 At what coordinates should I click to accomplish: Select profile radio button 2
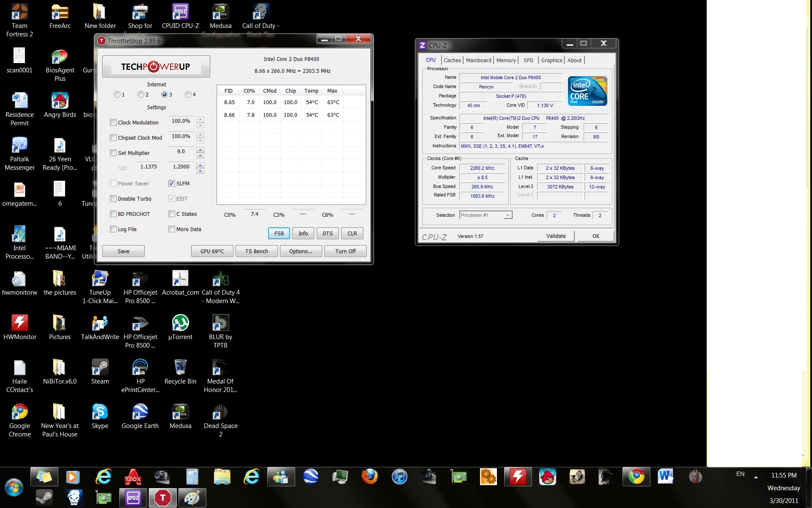tap(141, 94)
